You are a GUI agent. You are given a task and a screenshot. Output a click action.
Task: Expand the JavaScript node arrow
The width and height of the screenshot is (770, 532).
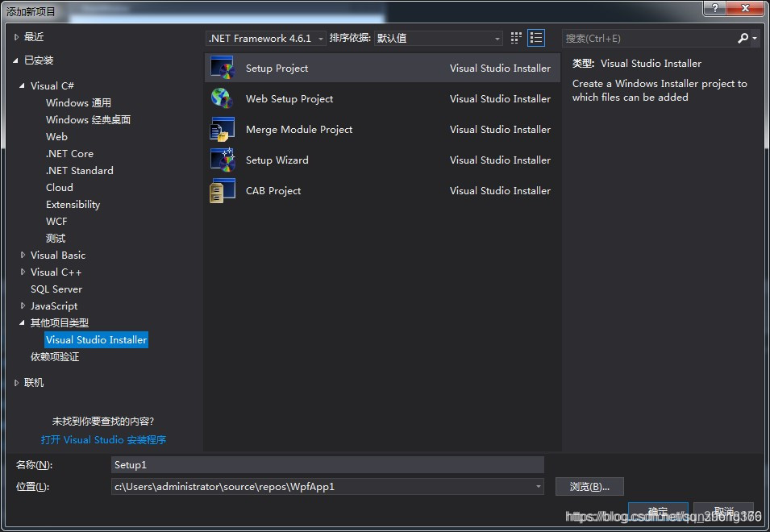click(x=23, y=305)
